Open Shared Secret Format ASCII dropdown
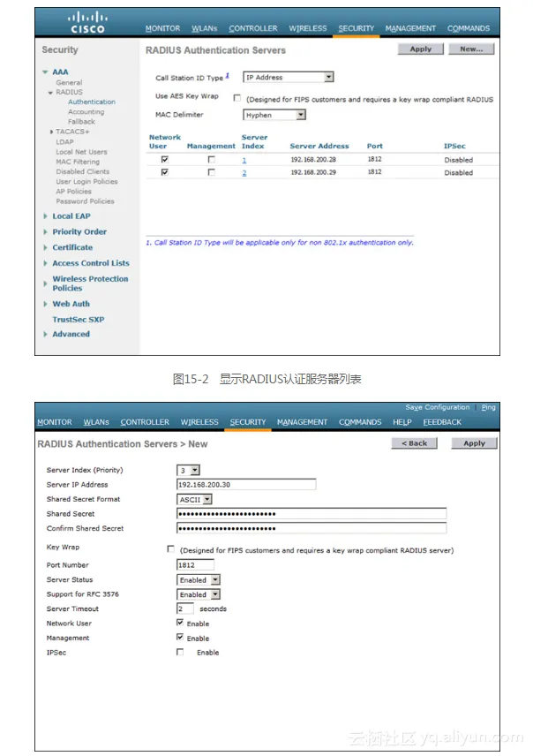 pyautogui.click(x=195, y=500)
